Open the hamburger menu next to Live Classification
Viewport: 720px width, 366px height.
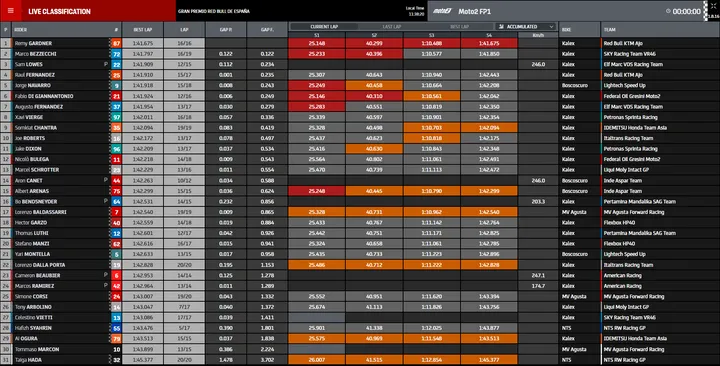pyautogui.click(x=11, y=11)
